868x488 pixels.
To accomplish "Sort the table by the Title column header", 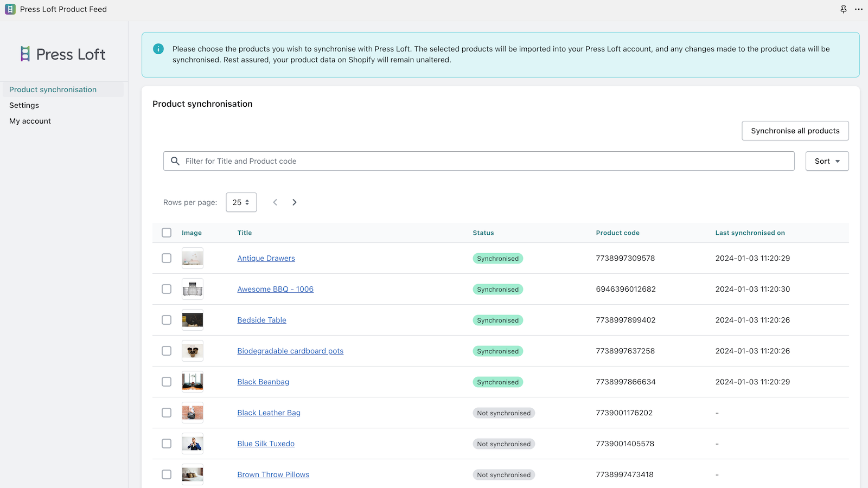I will click(x=245, y=233).
